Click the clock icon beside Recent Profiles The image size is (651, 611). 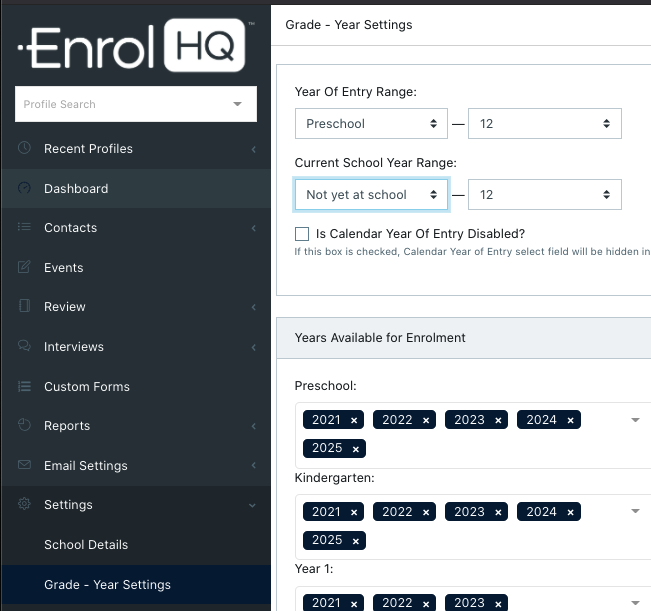24,148
